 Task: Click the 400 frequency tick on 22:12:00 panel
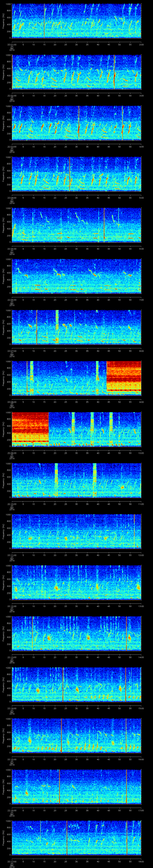(x=9, y=586)
